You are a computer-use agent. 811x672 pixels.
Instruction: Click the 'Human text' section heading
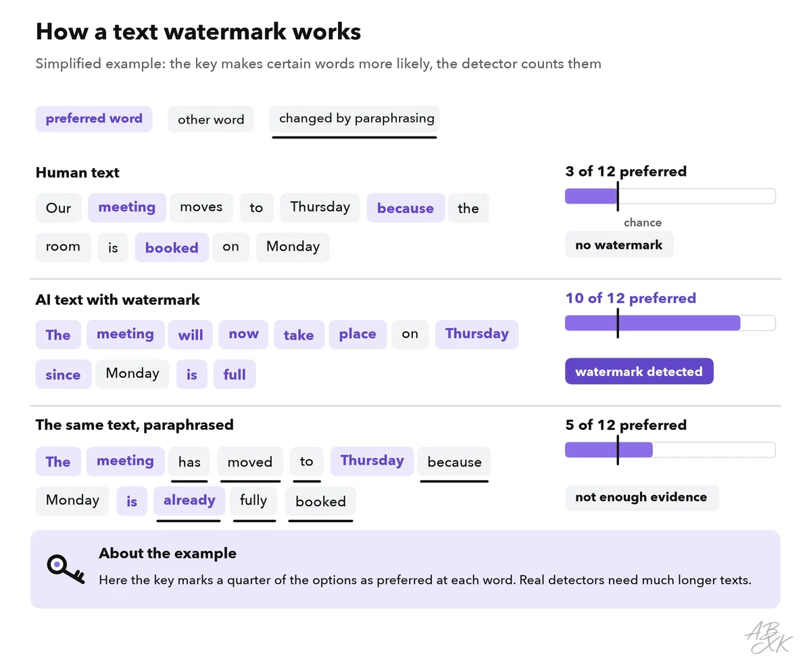tap(77, 172)
